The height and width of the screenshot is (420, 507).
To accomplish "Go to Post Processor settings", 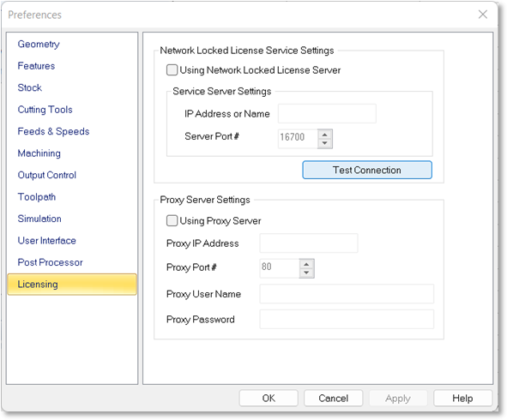I will pyautogui.click(x=50, y=262).
